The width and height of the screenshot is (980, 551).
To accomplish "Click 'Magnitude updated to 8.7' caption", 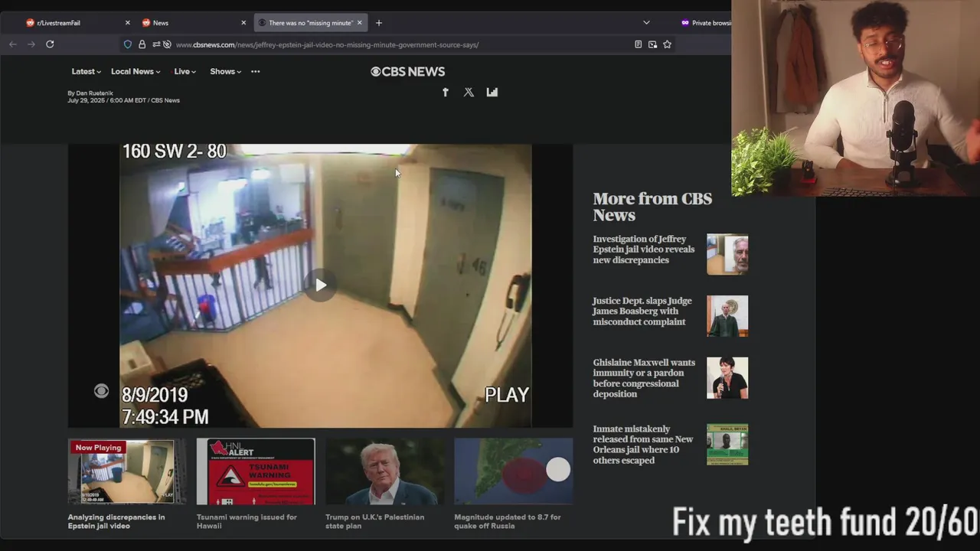I will point(508,522).
